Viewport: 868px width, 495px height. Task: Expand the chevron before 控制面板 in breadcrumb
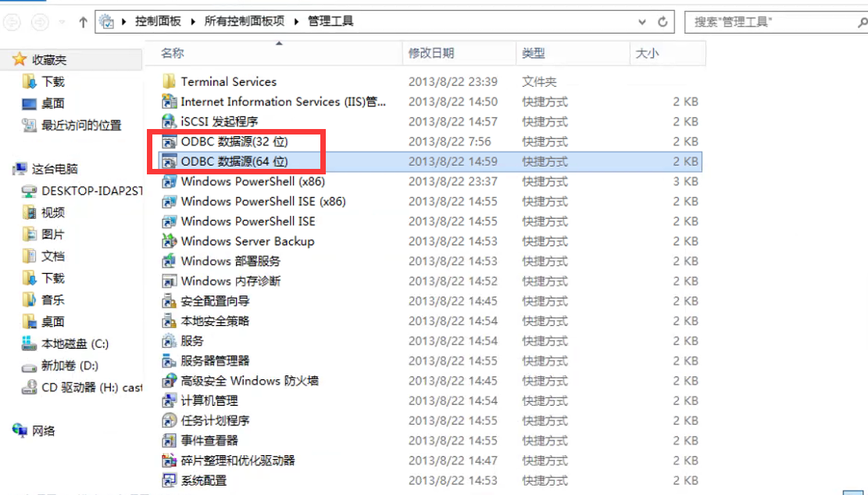(123, 22)
